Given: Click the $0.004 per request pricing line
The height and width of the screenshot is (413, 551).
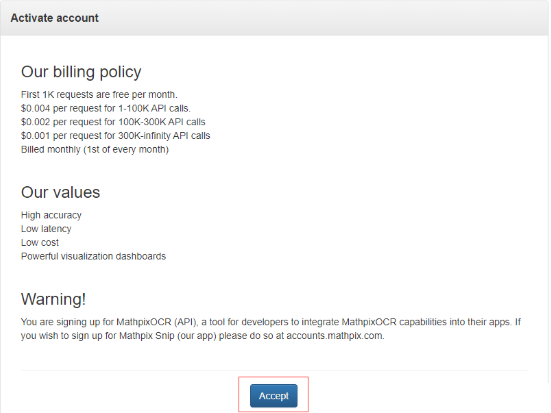Looking at the screenshot, I should tap(105, 108).
